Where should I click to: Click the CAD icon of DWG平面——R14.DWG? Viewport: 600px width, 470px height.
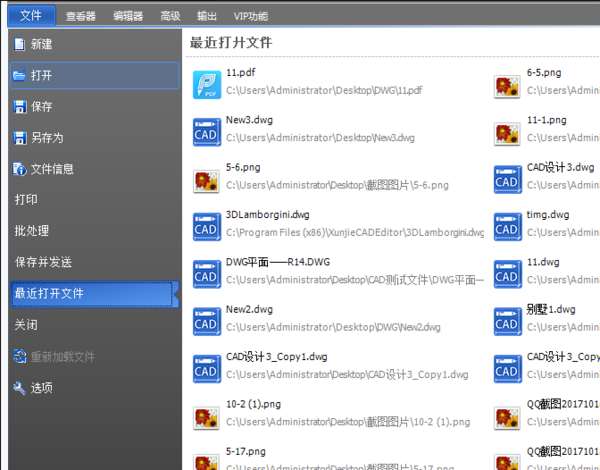[x=207, y=274]
